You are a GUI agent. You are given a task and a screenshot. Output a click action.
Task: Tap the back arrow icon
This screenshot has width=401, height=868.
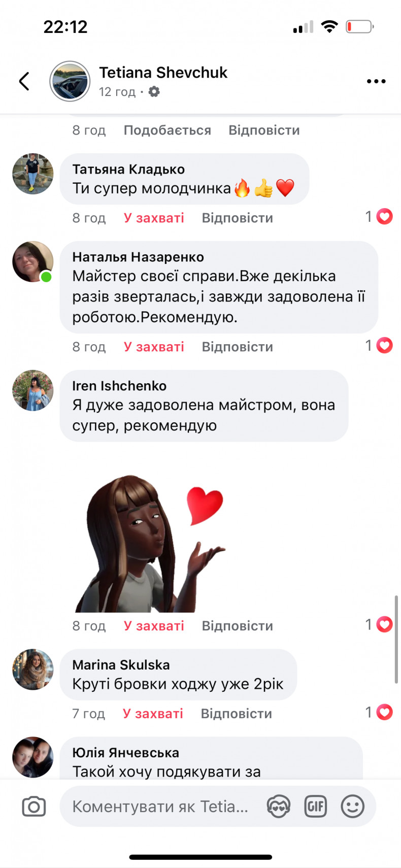tap(24, 81)
